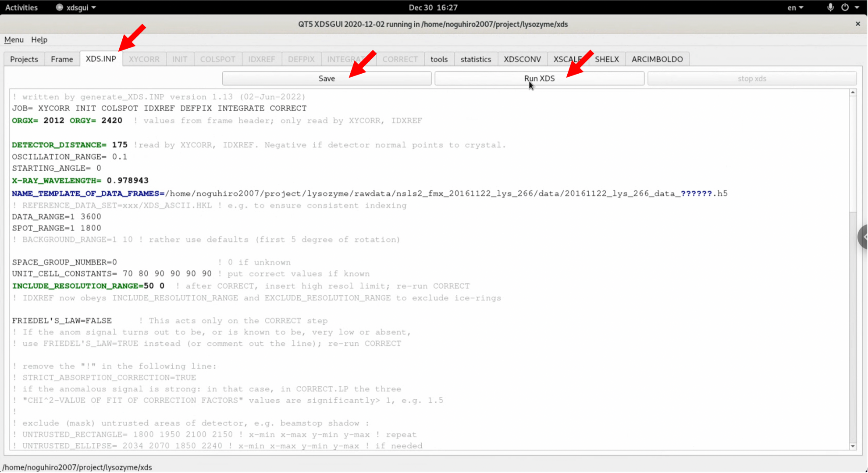Screen dimensions: 868x473
Task: Open the XYCORR tab
Action: click(x=144, y=59)
